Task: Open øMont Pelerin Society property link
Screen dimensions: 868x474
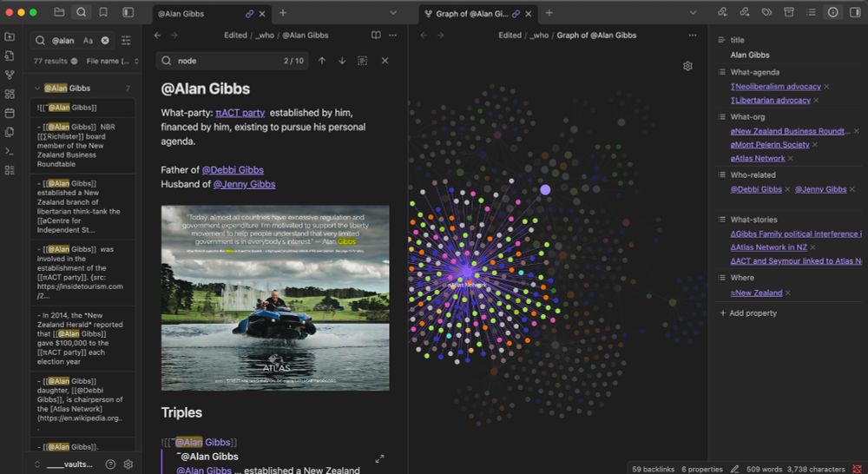Action: click(x=769, y=144)
